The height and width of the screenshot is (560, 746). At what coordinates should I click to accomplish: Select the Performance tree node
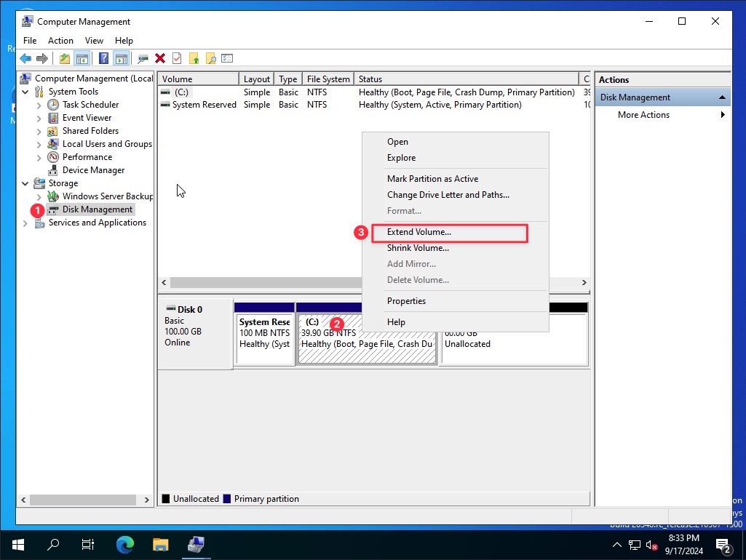pyautogui.click(x=87, y=157)
